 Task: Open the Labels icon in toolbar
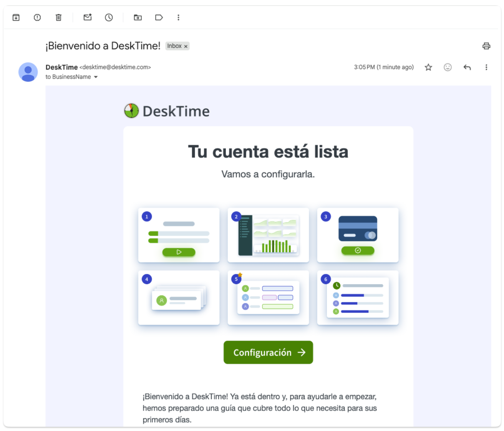pos(159,17)
